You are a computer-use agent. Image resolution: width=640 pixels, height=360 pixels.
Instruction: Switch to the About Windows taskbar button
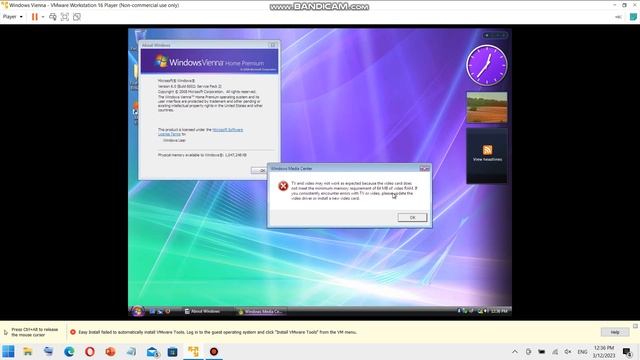pos(202,311)
